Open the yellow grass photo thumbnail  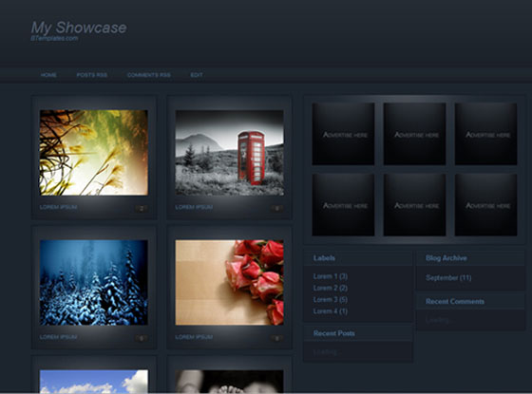(94, 153)
